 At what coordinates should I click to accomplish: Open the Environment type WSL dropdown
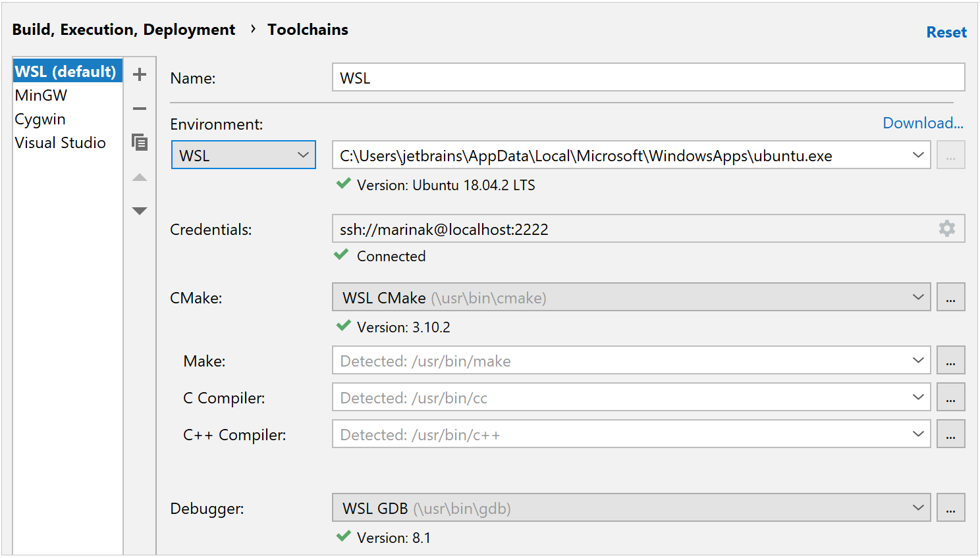[244, 155]
